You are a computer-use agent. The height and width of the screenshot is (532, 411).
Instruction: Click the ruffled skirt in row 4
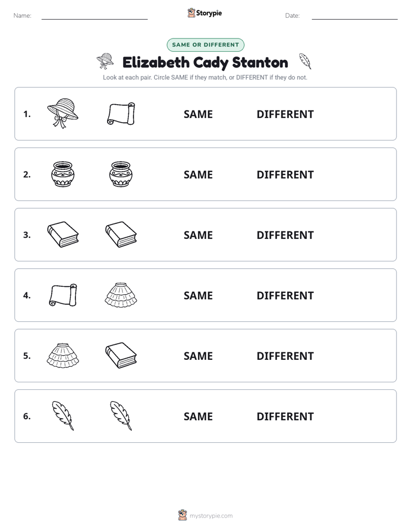(x=121, y=295)
